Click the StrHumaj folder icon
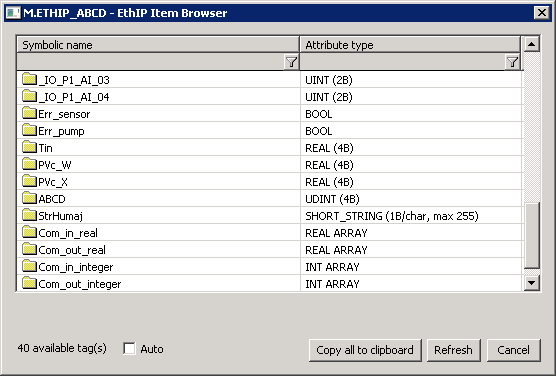 [x=29, y=215]
